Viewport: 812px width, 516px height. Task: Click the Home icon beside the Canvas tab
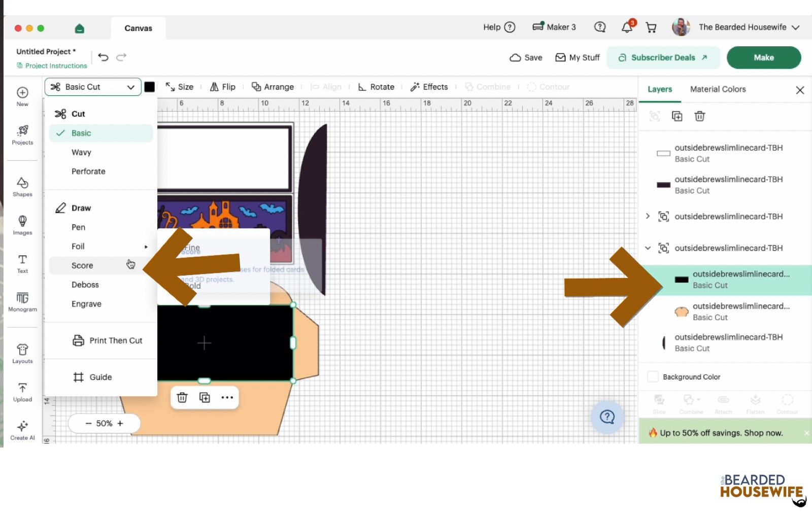pyautogui.click(x=79, y=28)
